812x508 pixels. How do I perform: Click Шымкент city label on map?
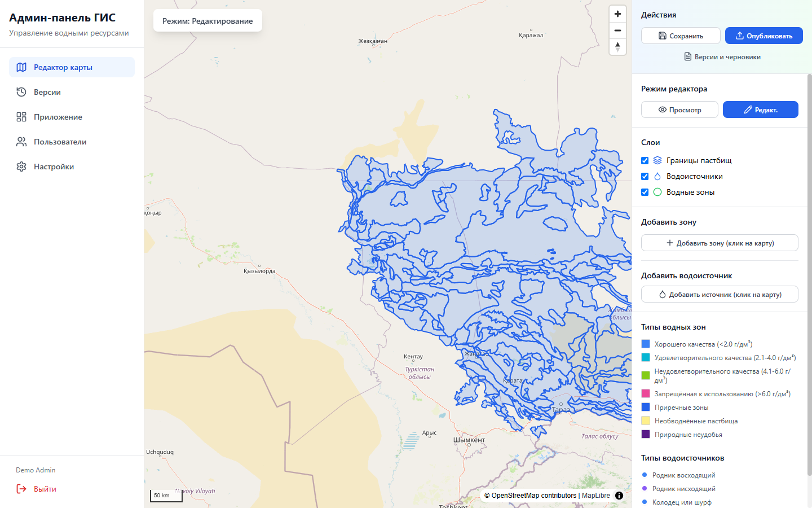(x=469, y=440)
